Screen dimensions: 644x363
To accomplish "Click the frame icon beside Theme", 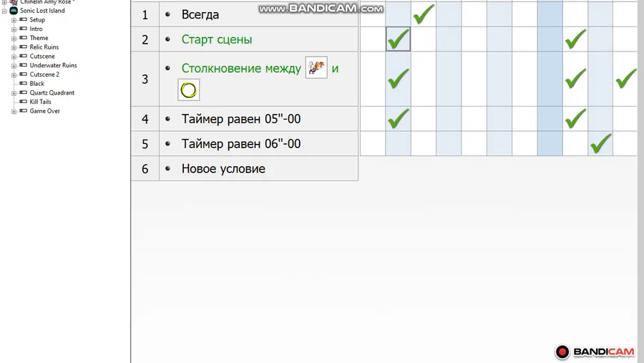I will tap(24, 38).
